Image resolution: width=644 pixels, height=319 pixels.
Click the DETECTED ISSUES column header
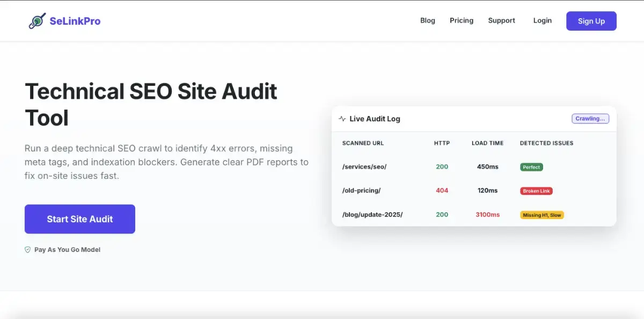click(546, 143)
